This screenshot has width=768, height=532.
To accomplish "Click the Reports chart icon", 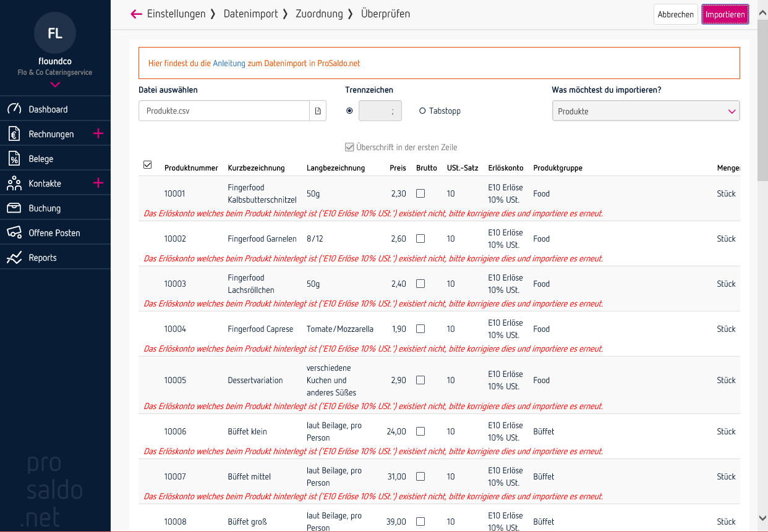I will [14, 258].
